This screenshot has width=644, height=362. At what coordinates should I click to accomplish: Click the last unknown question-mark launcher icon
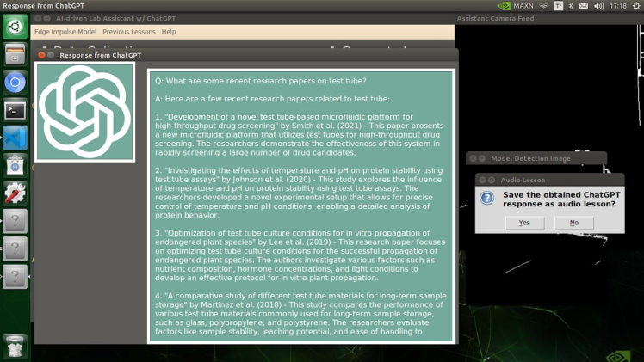point(15,277)
